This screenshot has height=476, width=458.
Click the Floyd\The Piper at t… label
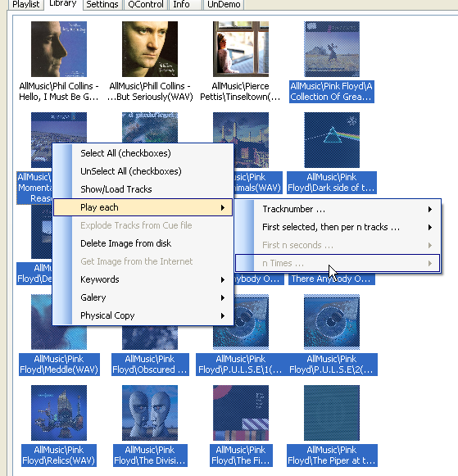point(332,460)
